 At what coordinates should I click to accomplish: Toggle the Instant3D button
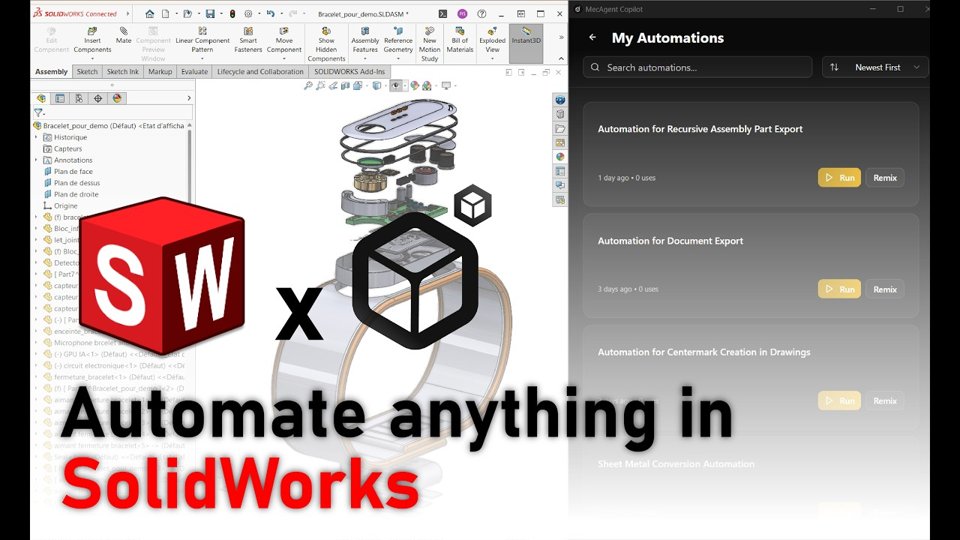coord(526,43)
